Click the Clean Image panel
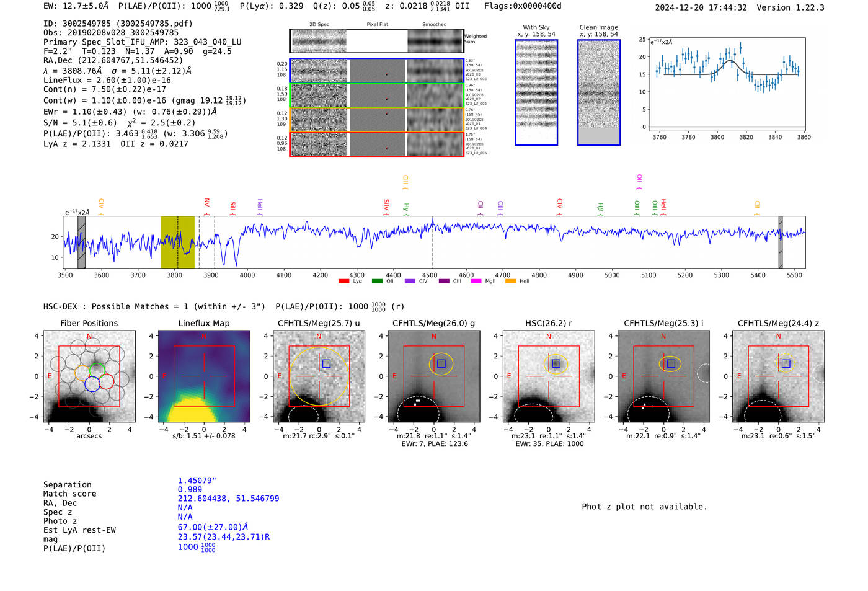Screen dimensions: 868x591 tap(599, 92)
